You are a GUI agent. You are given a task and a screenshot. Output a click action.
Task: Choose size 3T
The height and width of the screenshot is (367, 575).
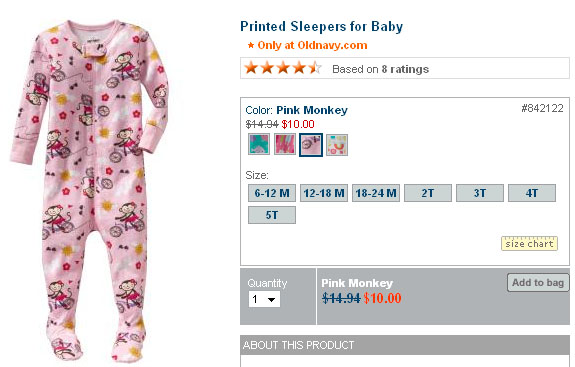(480, 193)
